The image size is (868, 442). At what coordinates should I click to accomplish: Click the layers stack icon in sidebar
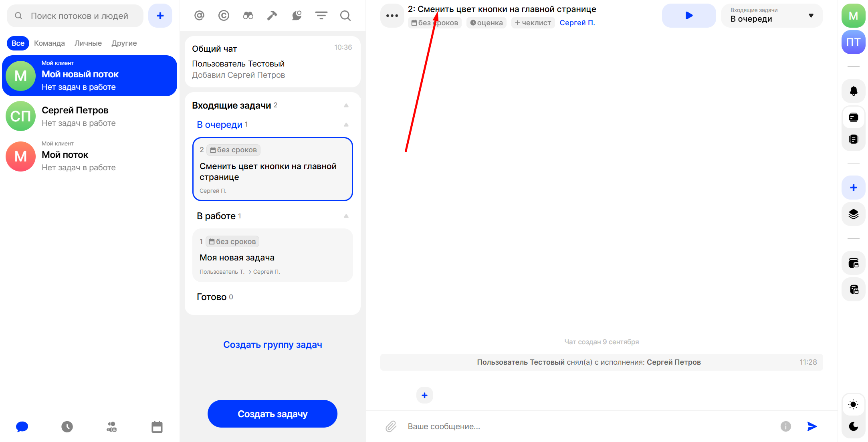tap(853, 214)
